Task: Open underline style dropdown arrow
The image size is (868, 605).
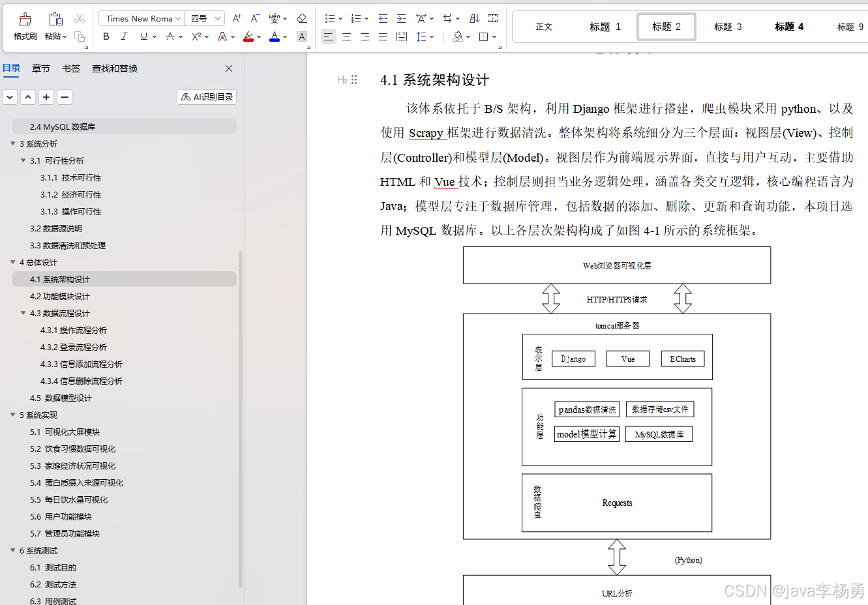Action: tap(155, 37)
